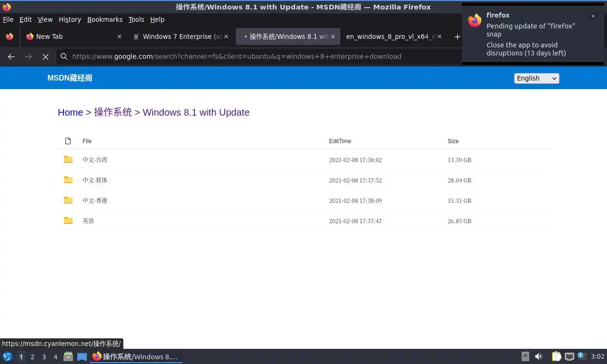The height and width of the screenshot is (364, 607).
Task: Click the Windows 8.1 with Update breadcrumb
Action: (x=196, y=112)
